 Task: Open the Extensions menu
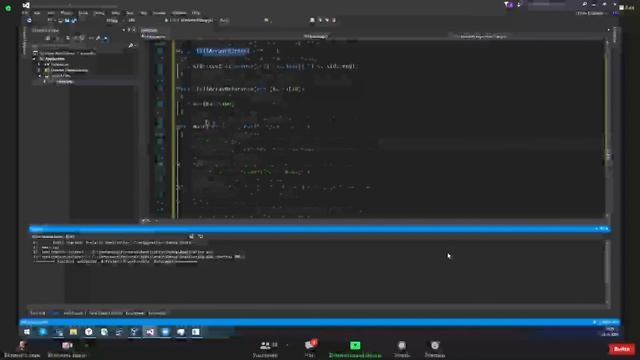pos(159,13)
